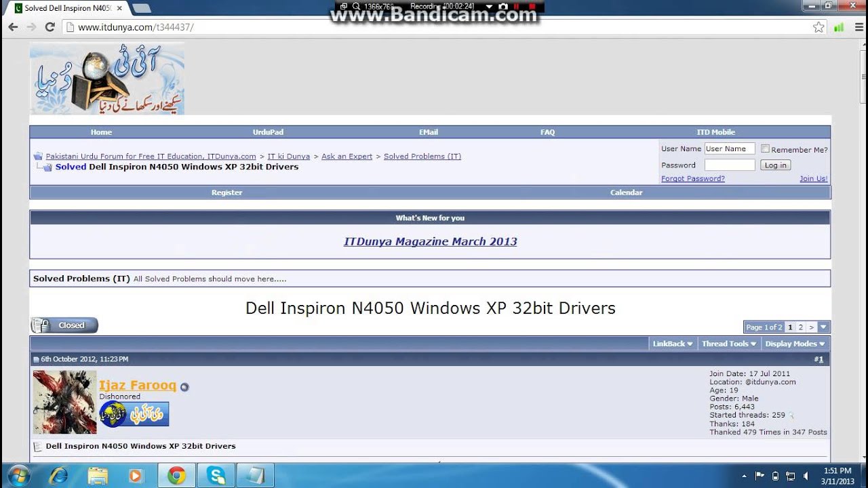Click the post number #1 link
The height and width of the screenshot is (488, 868).
pyautogui.click(x=818, y=359)
